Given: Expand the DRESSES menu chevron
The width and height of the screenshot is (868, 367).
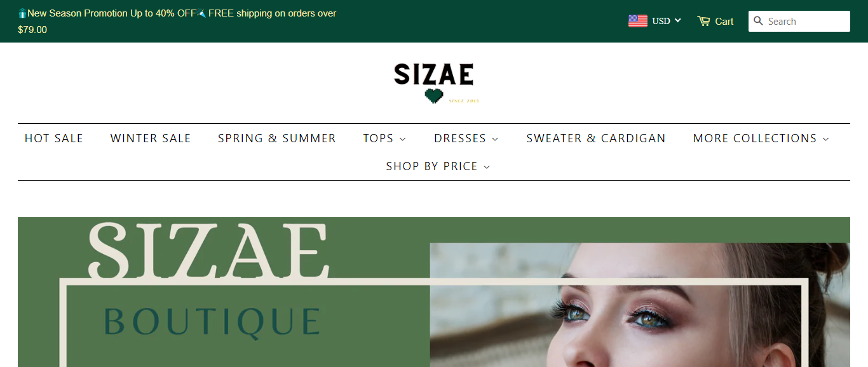Looking at the screenshot, I should (495, 139).
